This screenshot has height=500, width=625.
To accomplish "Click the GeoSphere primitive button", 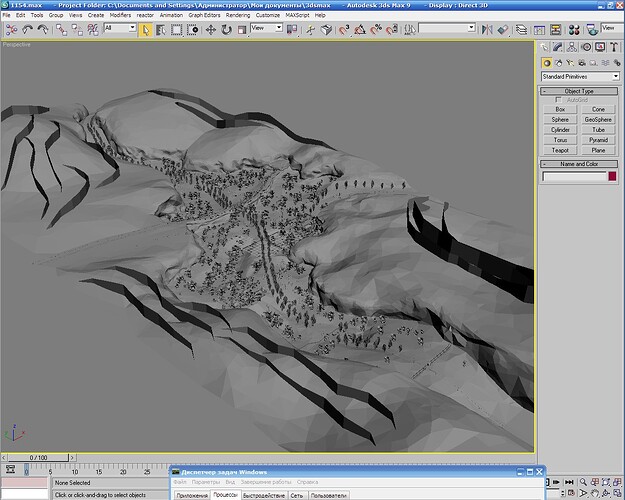I will (598, 119).
